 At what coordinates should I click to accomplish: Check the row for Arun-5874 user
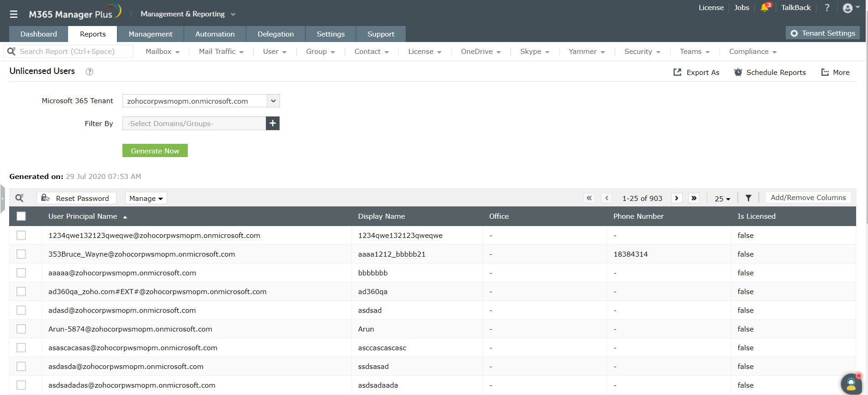click(21, 329)
